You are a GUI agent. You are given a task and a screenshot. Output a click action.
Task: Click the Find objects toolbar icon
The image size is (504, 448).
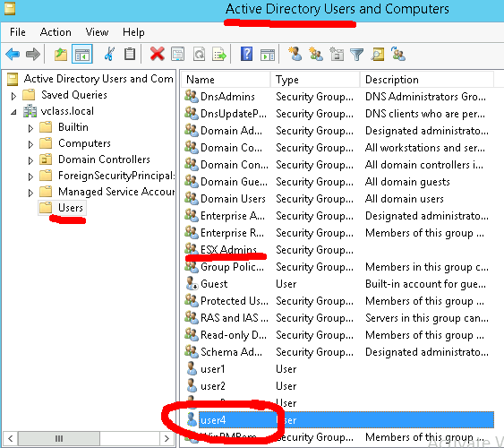(x=378, y=54)
